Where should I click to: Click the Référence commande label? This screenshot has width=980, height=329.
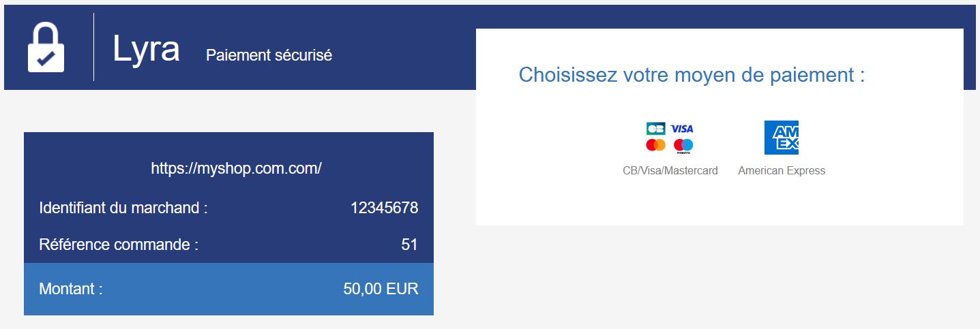click(119, 244)
